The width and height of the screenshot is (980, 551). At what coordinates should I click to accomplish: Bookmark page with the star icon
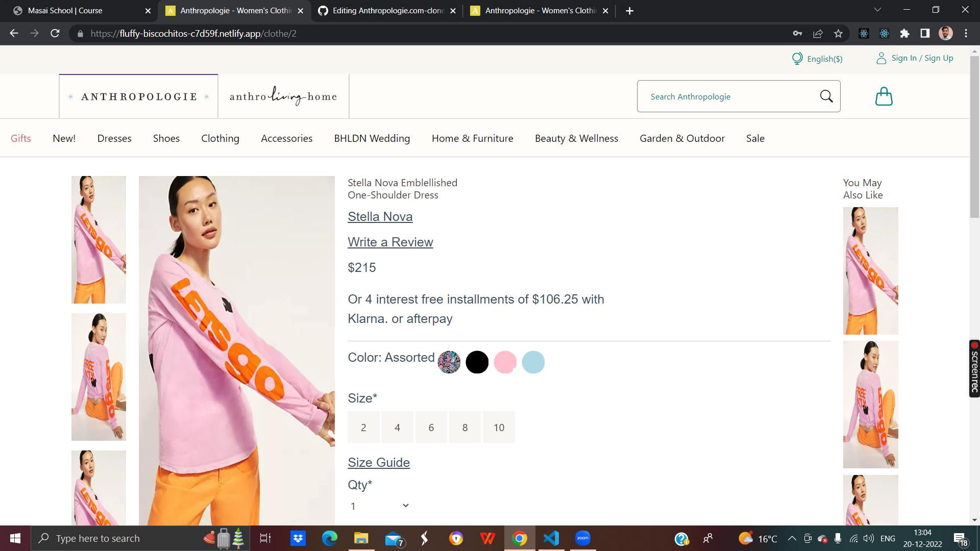pyautogui.click(x=838, y=34)
